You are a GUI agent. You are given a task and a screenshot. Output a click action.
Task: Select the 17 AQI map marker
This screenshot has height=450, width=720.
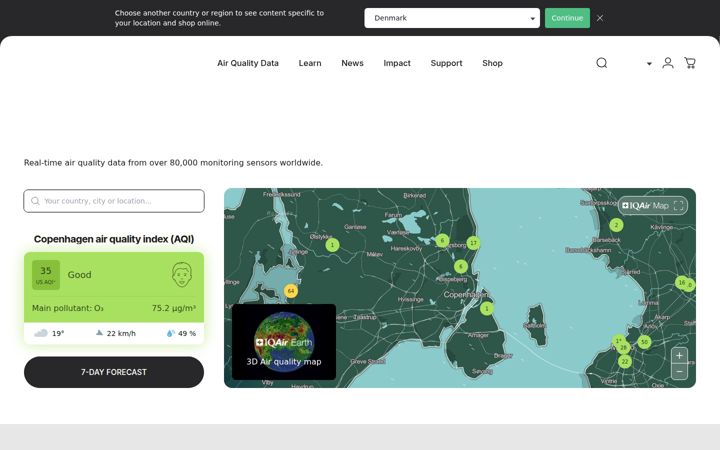473,243
